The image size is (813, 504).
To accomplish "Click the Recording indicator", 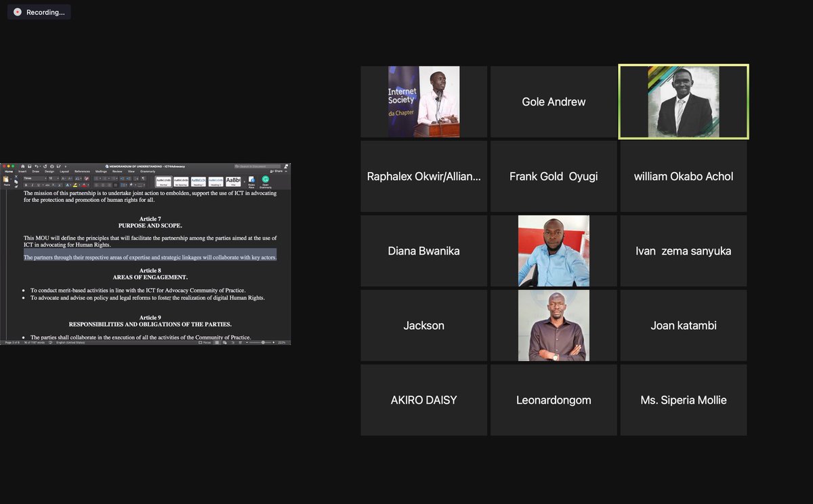I will pyautogui.click(x=39, y=12).
